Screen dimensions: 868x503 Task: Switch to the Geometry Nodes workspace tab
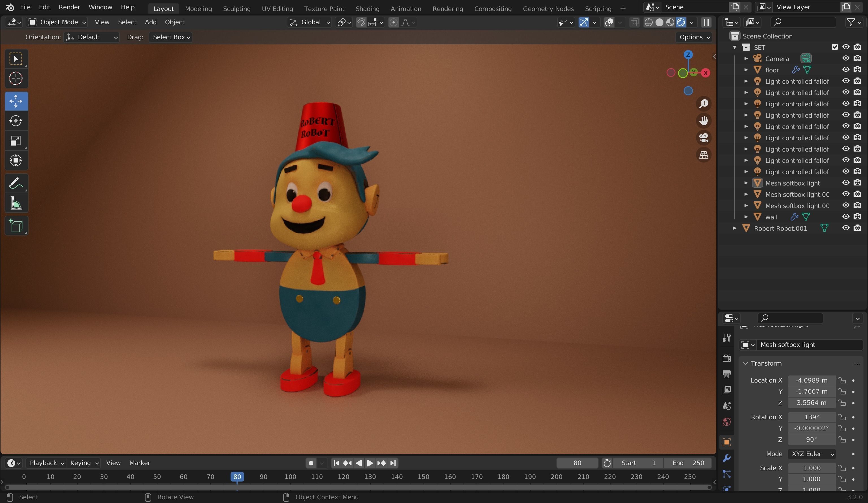pos(548,8)
